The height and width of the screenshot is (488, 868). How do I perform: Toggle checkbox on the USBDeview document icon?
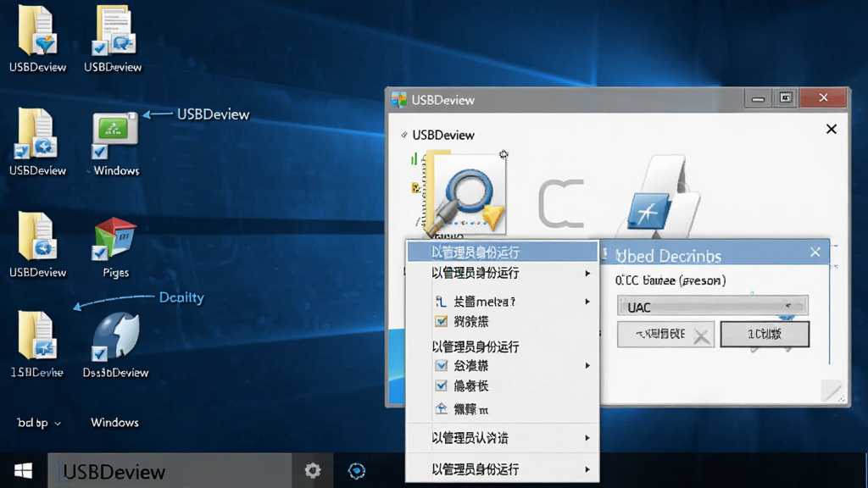click(100, 48)
